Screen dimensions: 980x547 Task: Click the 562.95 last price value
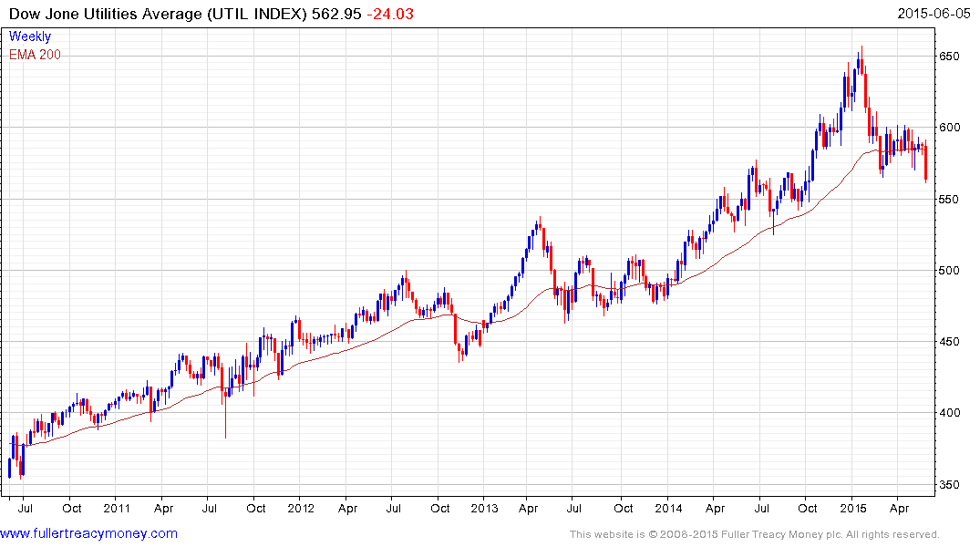tap(338, 14)
